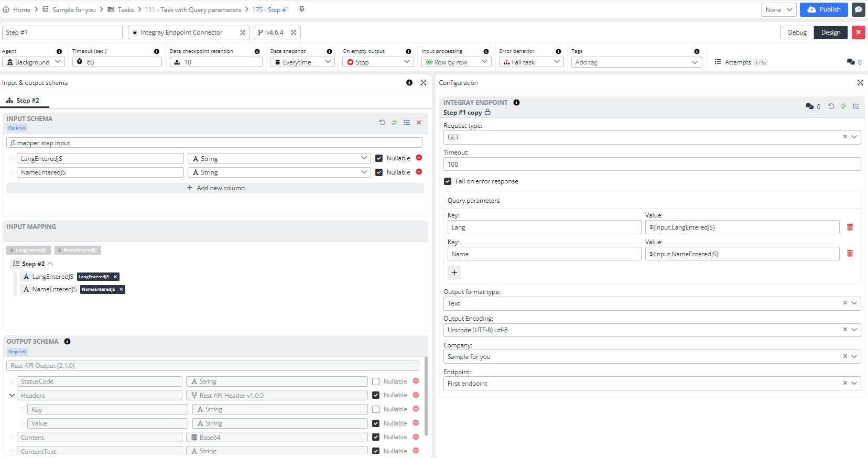Open the Error behavior Fail task dropdown
Viewport: 868px width, 458px height.
click(x=530, y=62)
